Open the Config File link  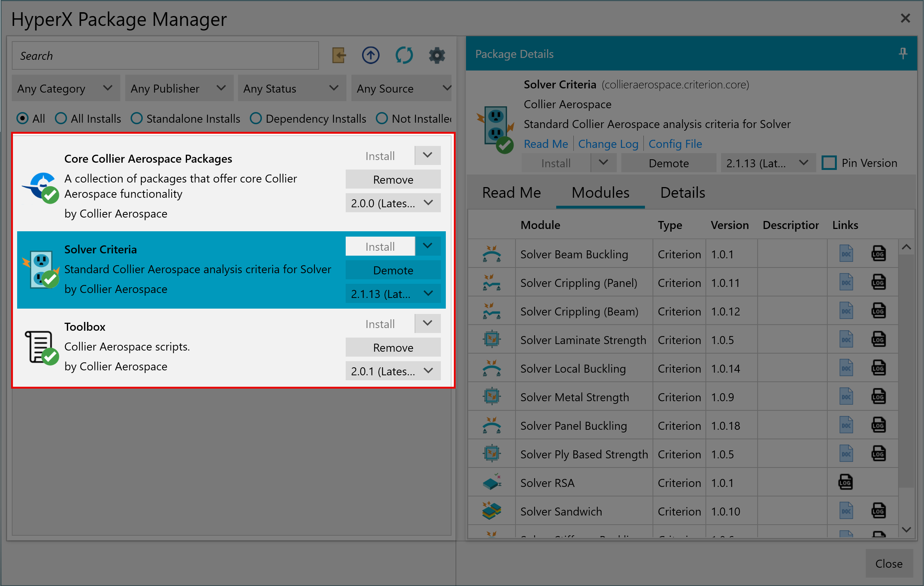point(675,144)
